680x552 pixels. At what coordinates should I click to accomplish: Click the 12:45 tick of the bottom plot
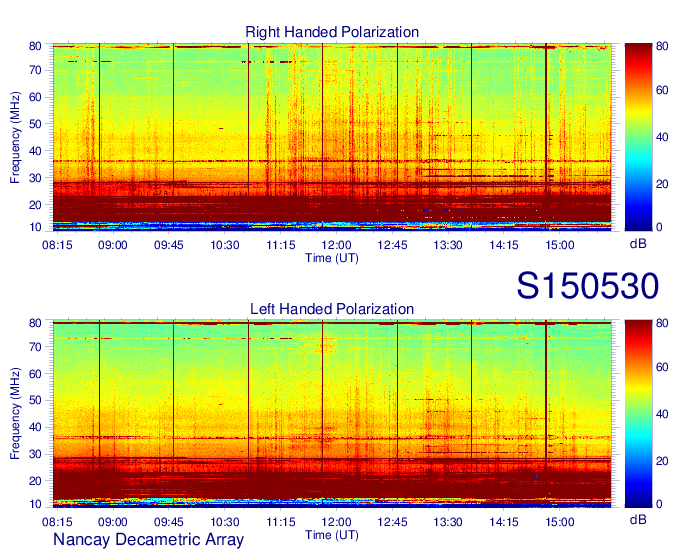[x=392, y=522]
